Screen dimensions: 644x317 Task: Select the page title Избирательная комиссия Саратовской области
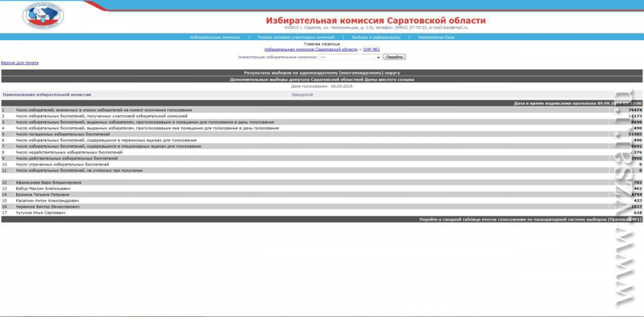click(x=376, y=21)
